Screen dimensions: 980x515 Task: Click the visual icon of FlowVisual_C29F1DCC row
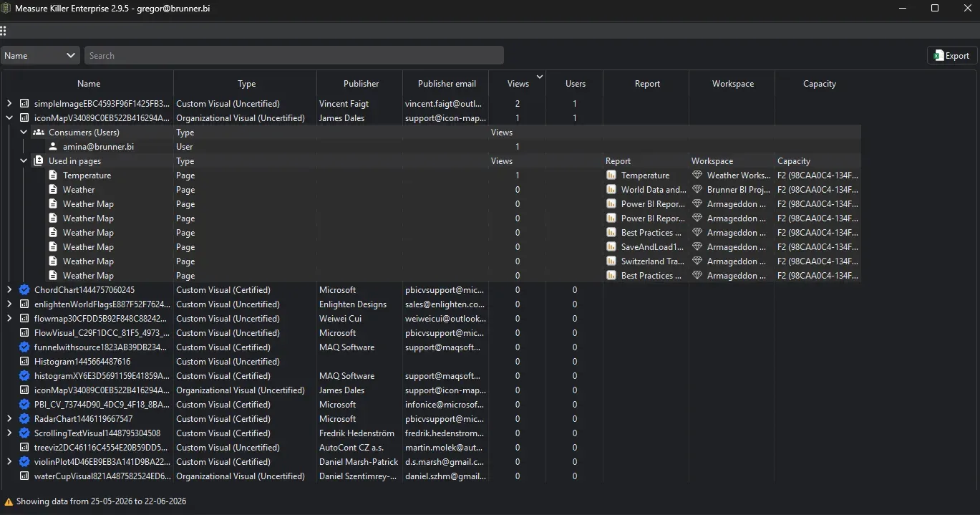pyautogui.click(x=24, y=333)
